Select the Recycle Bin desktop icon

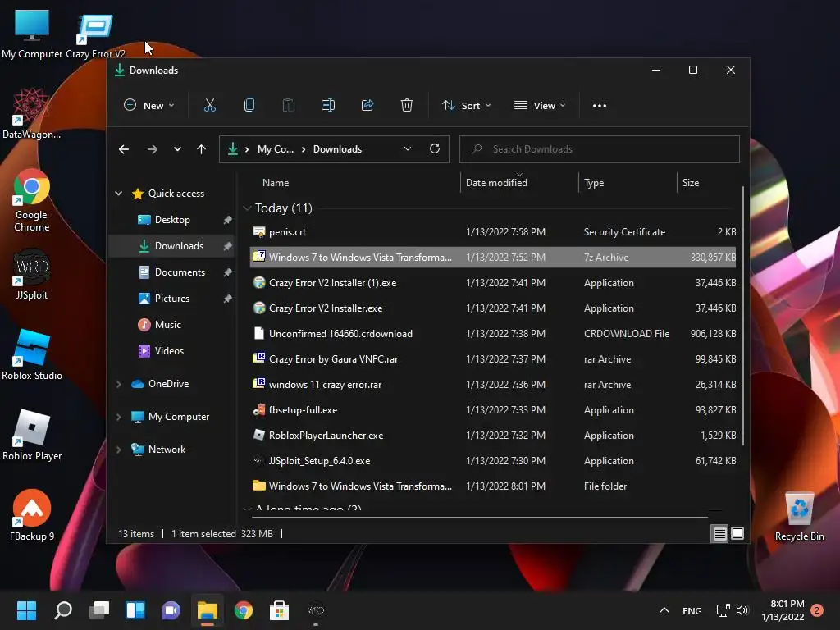click(x=799, y=517)
